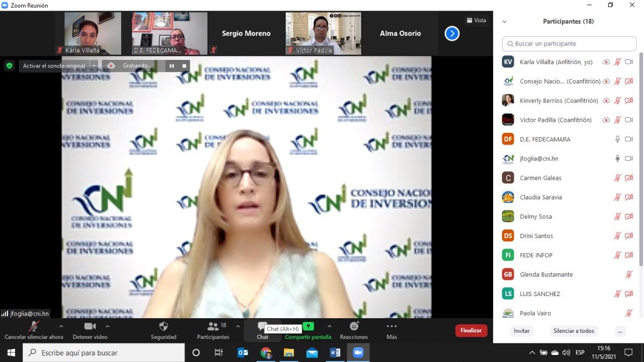Select Drini Santos DS avatar
The image size is (644, 362).
508,236
